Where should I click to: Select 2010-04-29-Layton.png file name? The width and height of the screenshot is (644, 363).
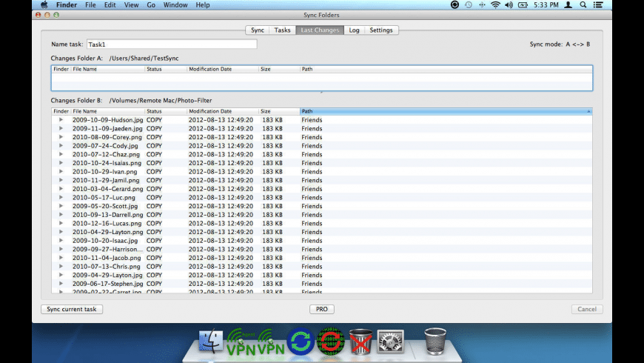point(107,232)
